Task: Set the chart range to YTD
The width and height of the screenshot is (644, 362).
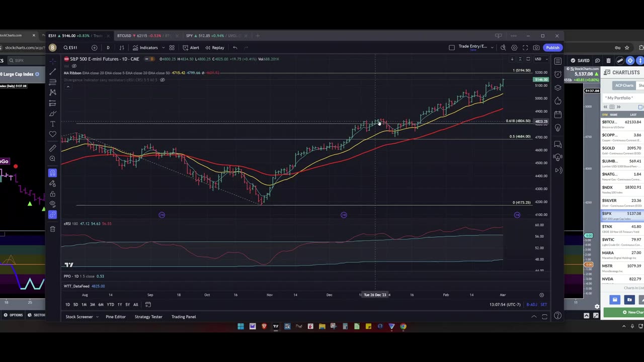Action: (110, 305)
